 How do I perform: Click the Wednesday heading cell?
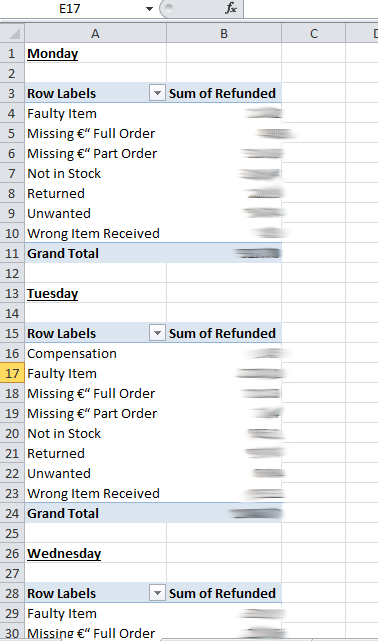95,553
